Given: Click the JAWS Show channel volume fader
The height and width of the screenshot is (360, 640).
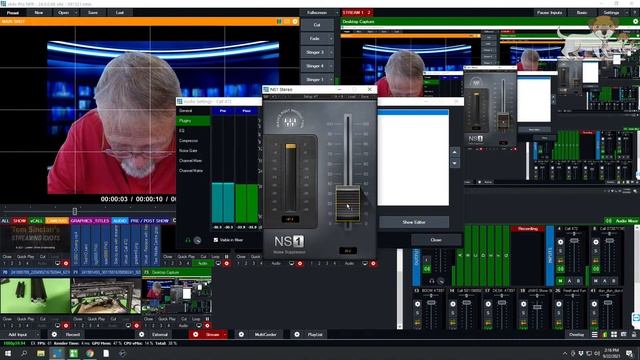Looking at the screenshot, I should point(538,307).
